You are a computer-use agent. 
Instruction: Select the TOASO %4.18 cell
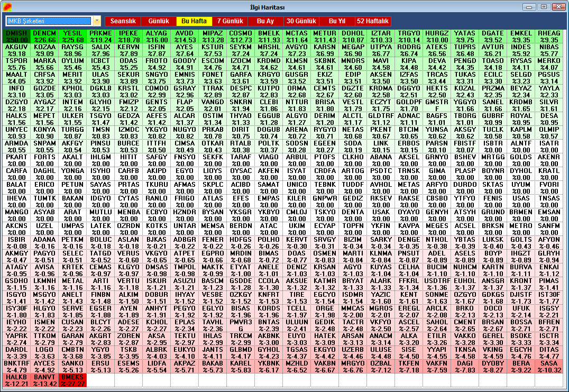tap(493, 64)
